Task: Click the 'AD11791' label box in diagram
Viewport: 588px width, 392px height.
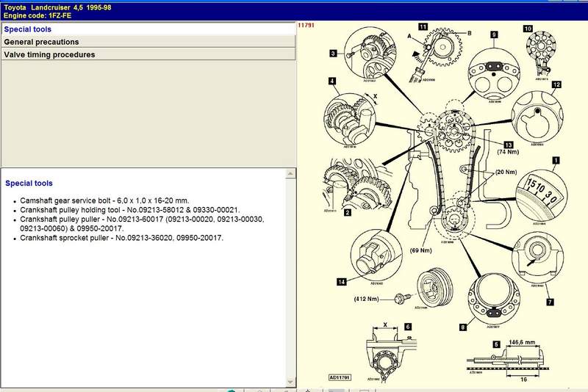Action: pos(340,377)
